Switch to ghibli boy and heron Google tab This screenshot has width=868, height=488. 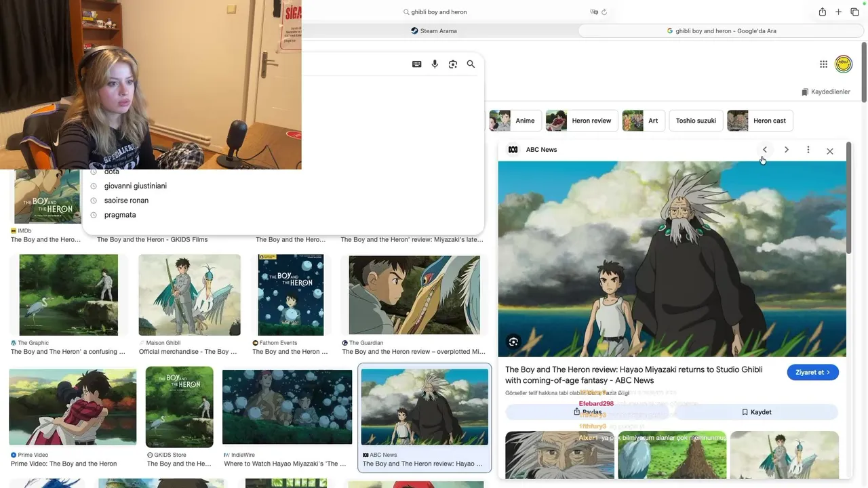tap(722, 31)
